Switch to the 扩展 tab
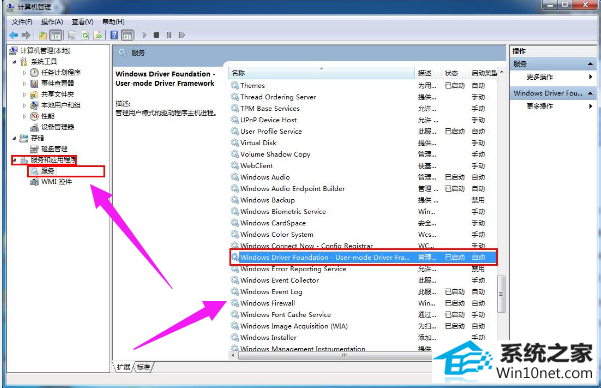 [x=123, y=367]
